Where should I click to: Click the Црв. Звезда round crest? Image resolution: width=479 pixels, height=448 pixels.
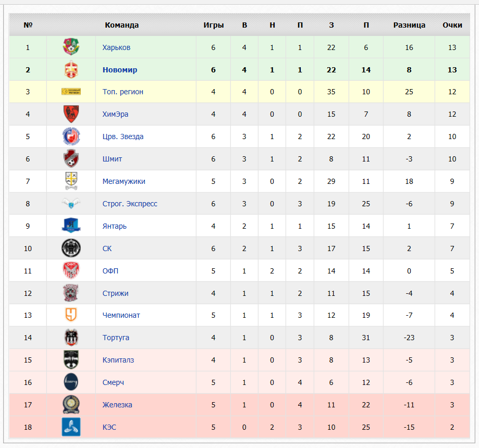[x=71, y=136]
